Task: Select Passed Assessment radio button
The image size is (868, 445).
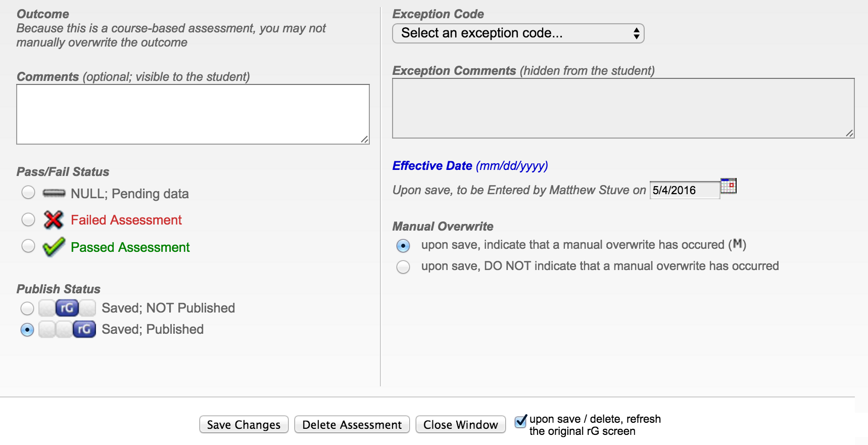Action: [28, 246]
